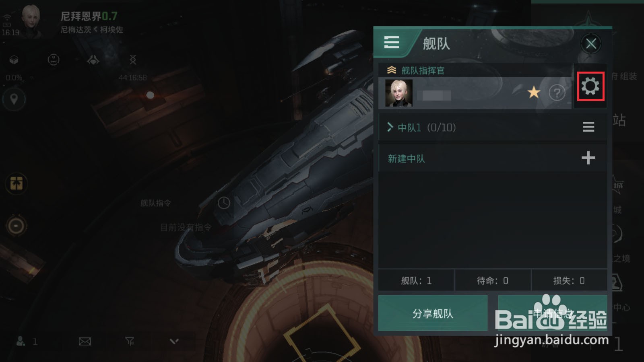This screenshot has height=362, width=644.
Task: Add a squad with the plus icon
Action: [x=588, y=158]
